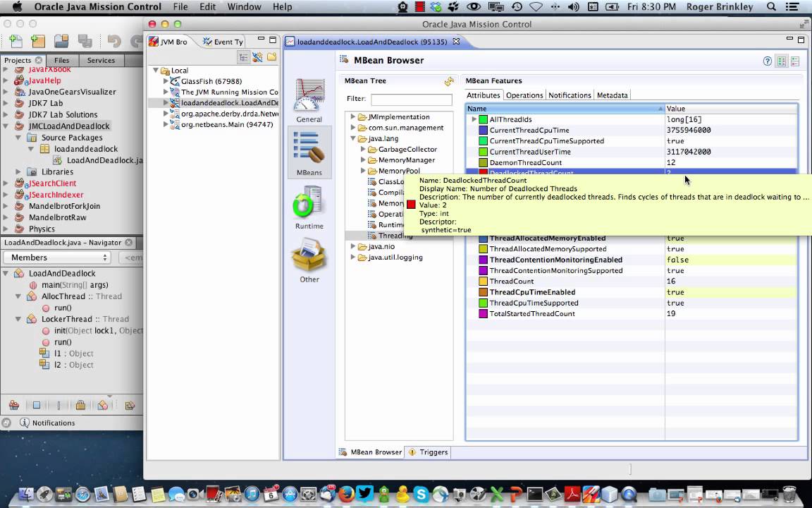This screenshot has height=508, width=812.
Task: Click the Value column header
Action: pyautogui.click(x=731, y=109)
